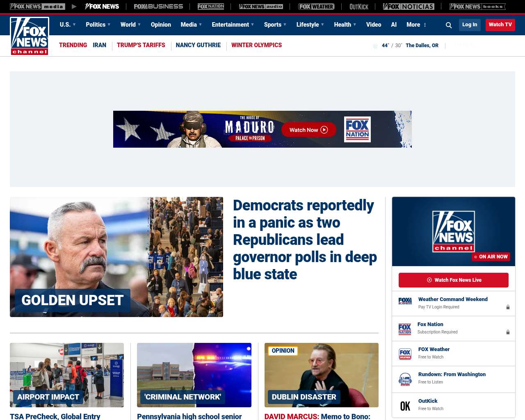The width and height of the screenshot is (525, 420).
Task: Open Fox News Audio logo link
Action: 261,7
